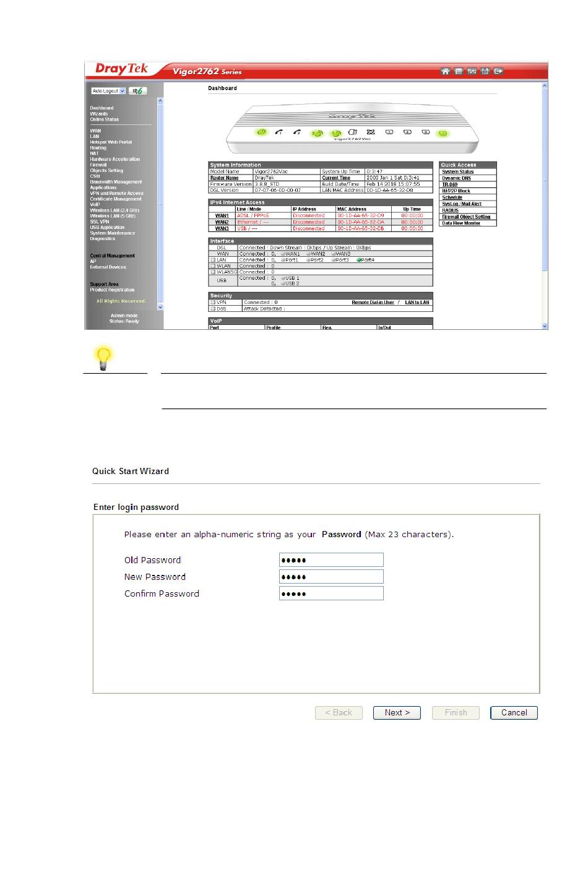The image size is (588, 872).
Task: Open System Maintenance menu
Action: [x=112, y=233]
